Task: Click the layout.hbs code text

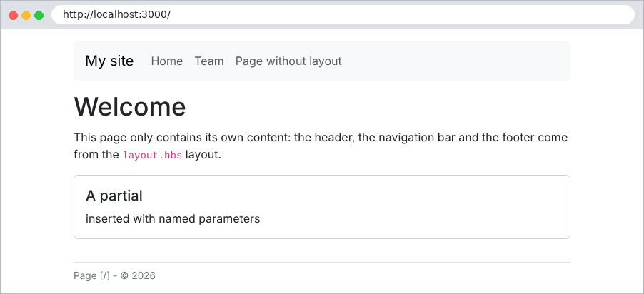Action: (152, 156)
